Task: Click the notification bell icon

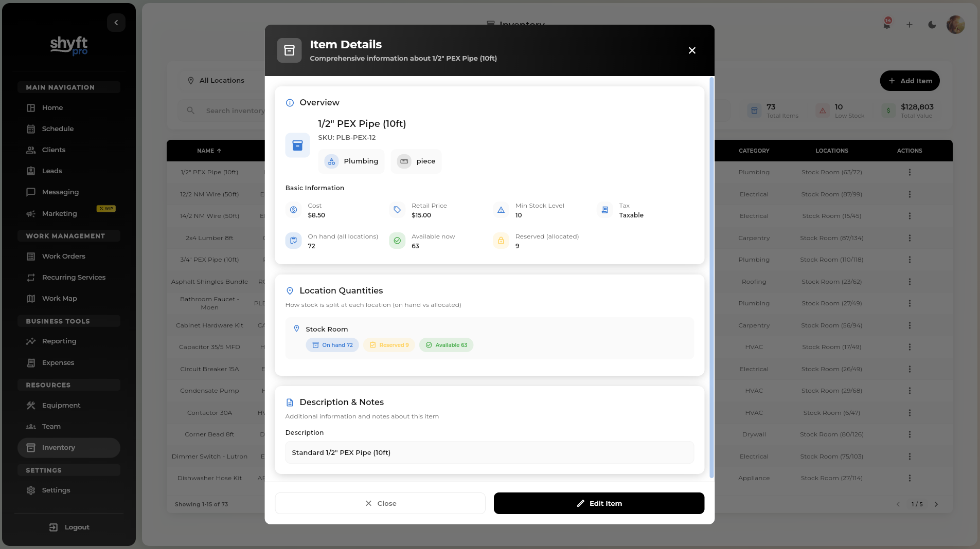Action: [x=887, y=25]
